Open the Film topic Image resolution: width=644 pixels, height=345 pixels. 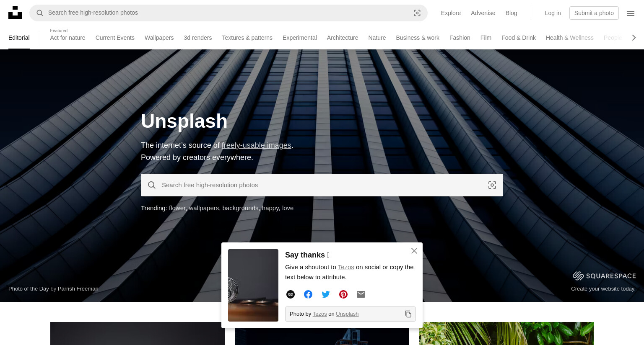[486, 38]
